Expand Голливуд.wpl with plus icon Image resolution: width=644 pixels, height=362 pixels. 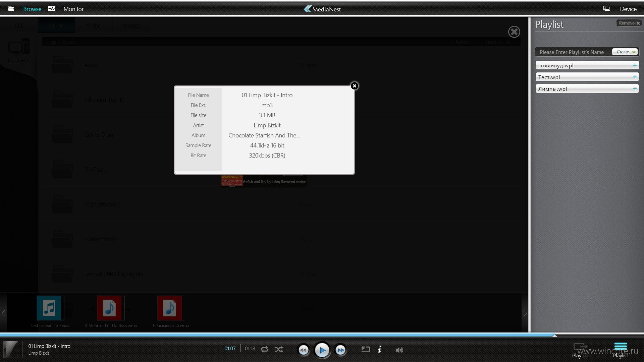[x=635, y=65]
